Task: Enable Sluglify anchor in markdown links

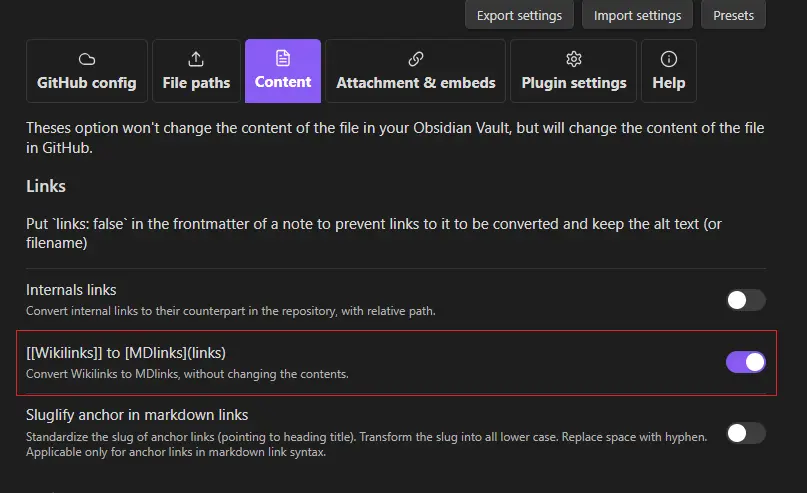Action: [x=746, y=433]
